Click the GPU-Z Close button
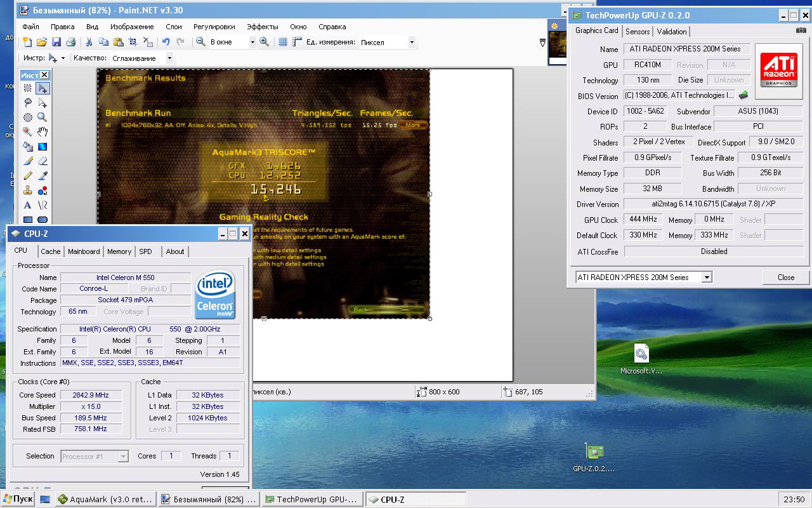Viewport: 812px width, 508px height. pyautogui.click(x=786, y=277)
